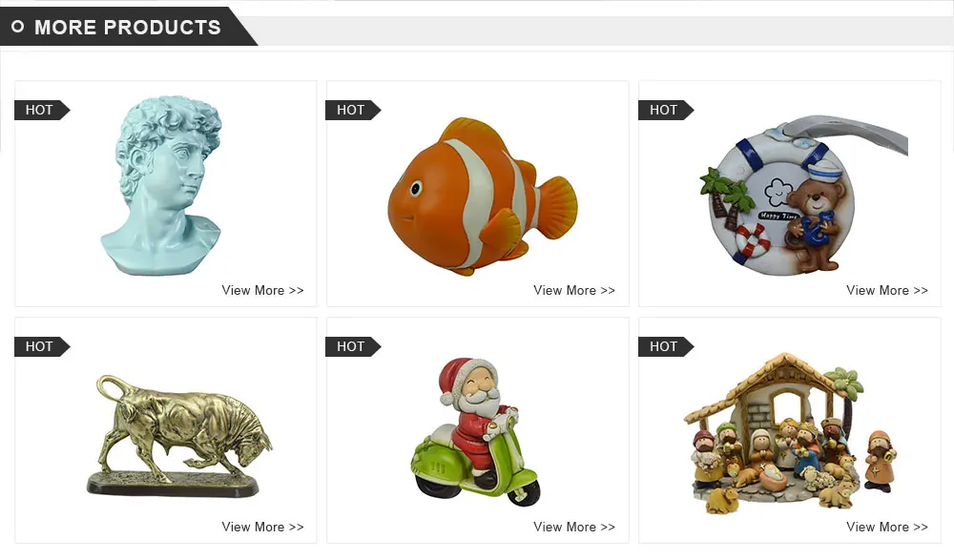The image size is (954, 560).
Task: Open the nativity scene figurine image
Action: coord(791,433)
